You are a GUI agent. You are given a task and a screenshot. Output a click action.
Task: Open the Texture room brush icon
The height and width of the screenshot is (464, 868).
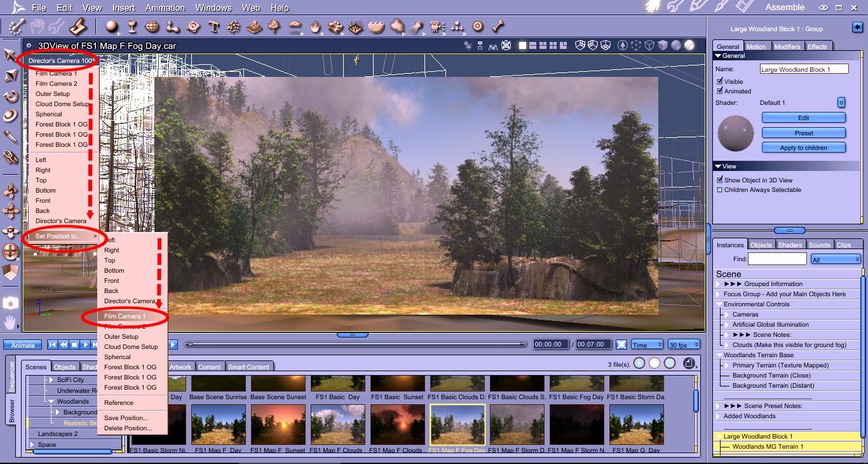(721, 7)
